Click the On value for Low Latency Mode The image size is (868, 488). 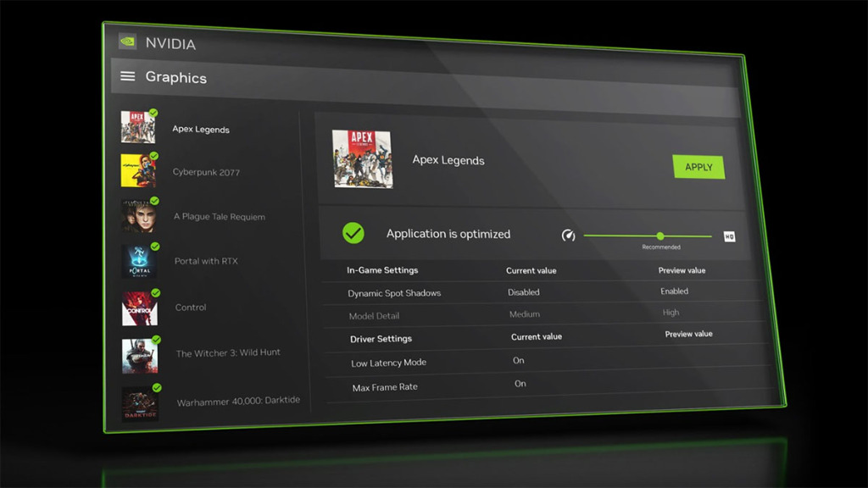pos(518,360)
